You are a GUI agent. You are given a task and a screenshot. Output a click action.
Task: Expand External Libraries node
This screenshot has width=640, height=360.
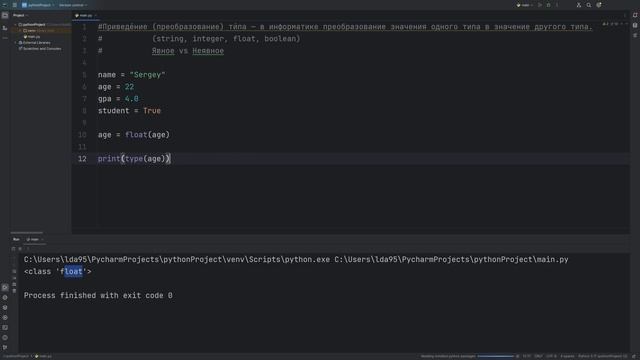(x=16, y=42)
